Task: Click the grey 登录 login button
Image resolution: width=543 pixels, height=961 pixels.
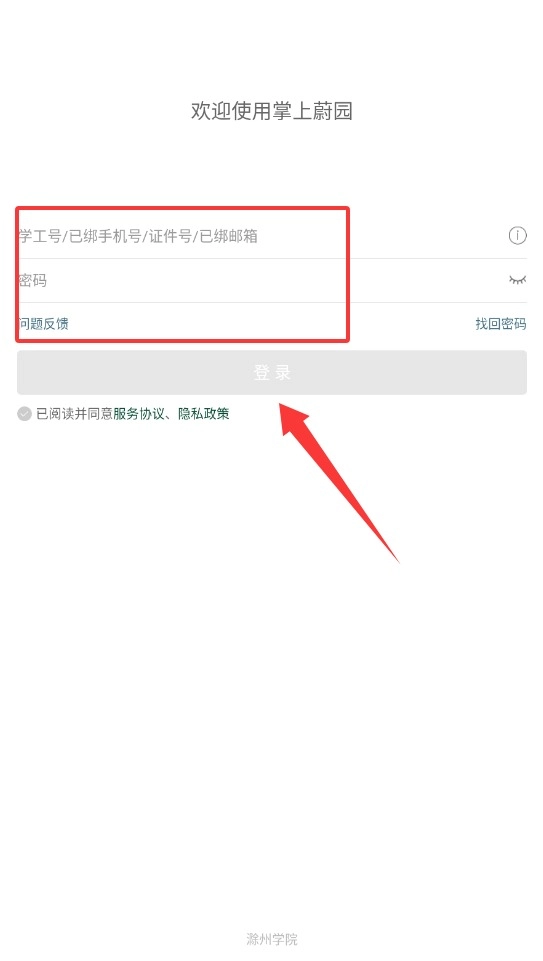Action: coord(272,372)
